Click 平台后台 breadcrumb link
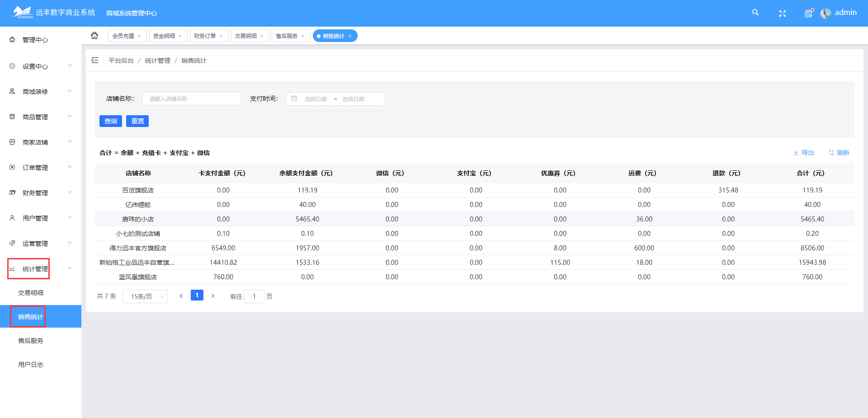Image resolution: width=868 pixels, height=418 pixels. tap(121, 61)
